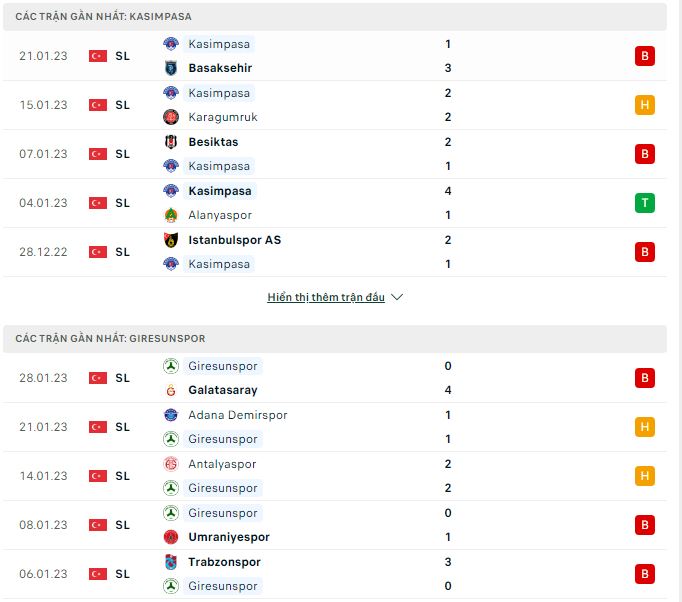Open Galatasaray team name link
Image resolution: width=682 pixels, height=602 pixels.
[223, 390]
